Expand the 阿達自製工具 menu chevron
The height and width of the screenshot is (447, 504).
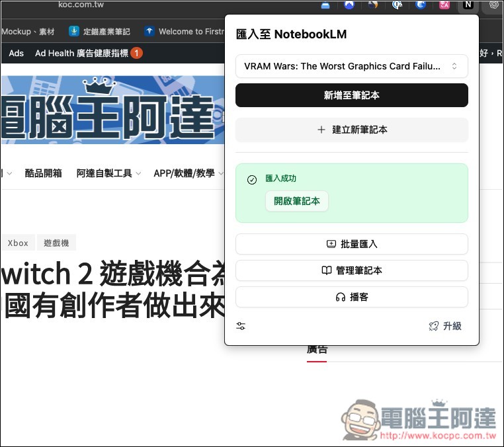tap(138, 173)
